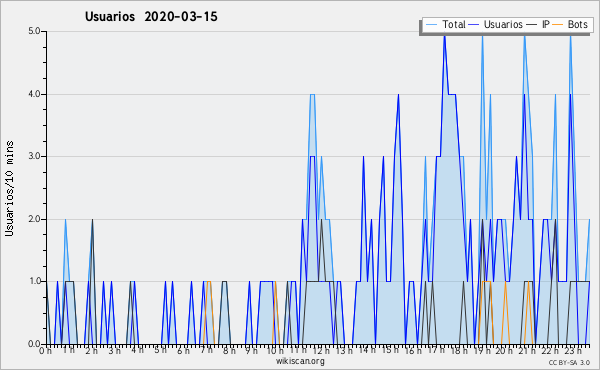Image resolution: width=600 pixels, height=370 pixels.
Task: Click the '10 h' x-axis label
Action: tap(276, 351)
